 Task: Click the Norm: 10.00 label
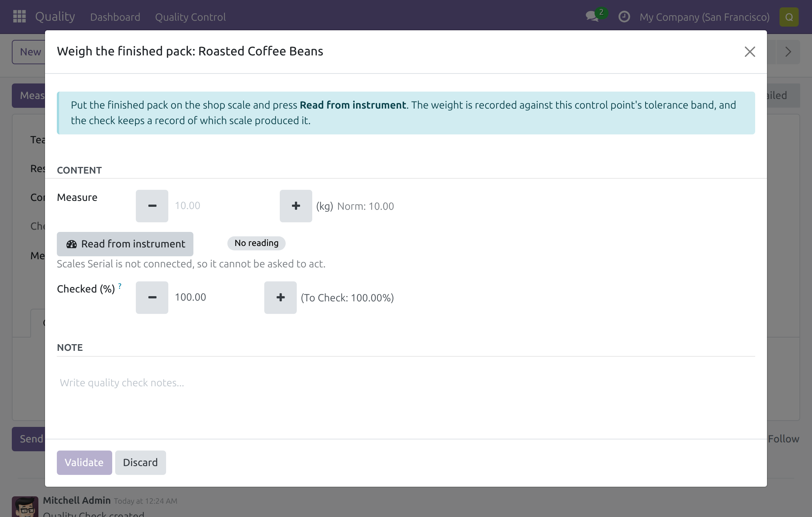(365, 206)
